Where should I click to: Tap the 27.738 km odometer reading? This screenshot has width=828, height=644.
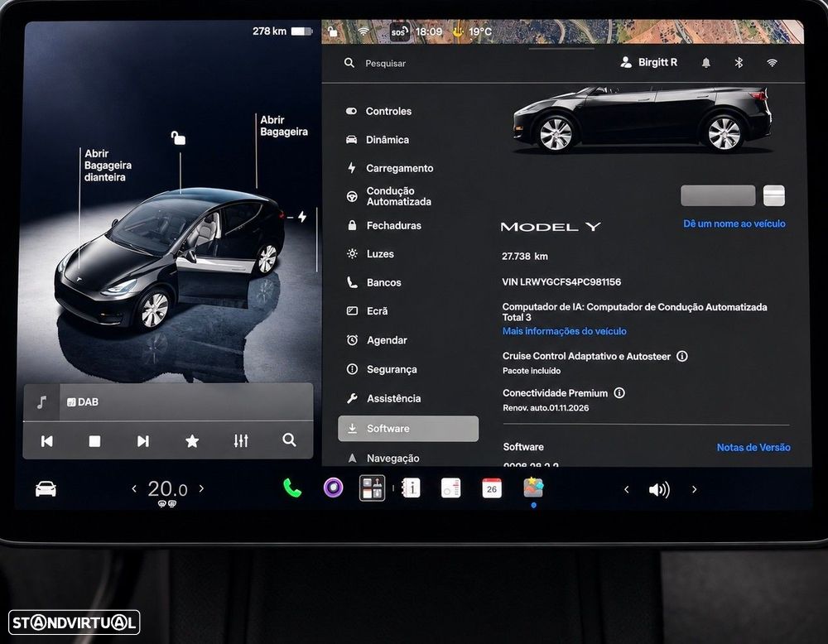point(525,256)
